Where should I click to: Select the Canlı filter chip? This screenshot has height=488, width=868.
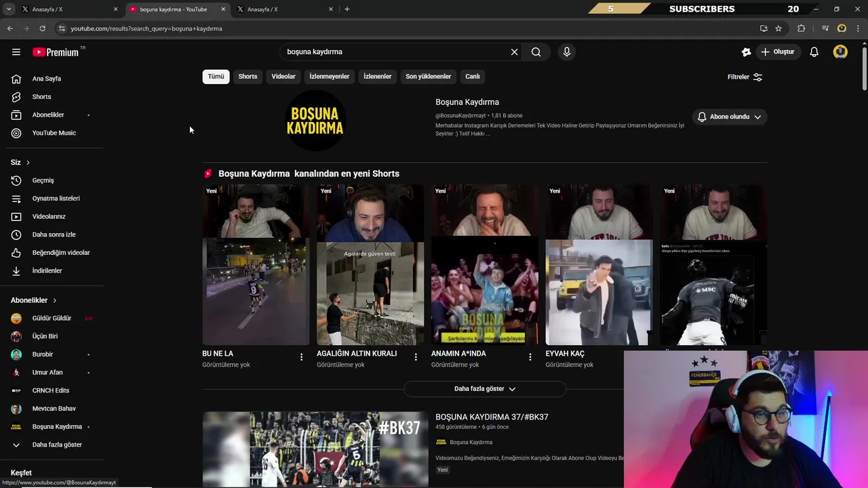(473, 77)
